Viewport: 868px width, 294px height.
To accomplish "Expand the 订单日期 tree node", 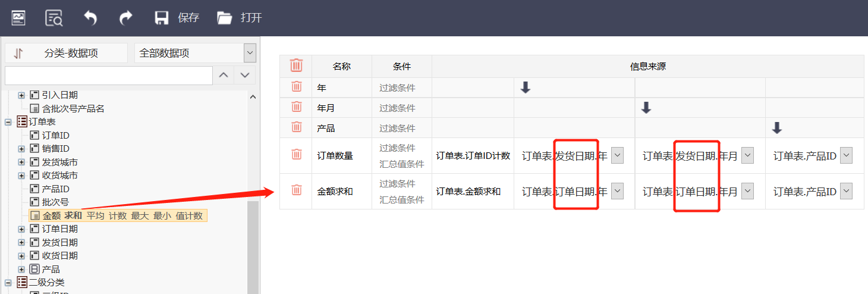I will (21, 229).
